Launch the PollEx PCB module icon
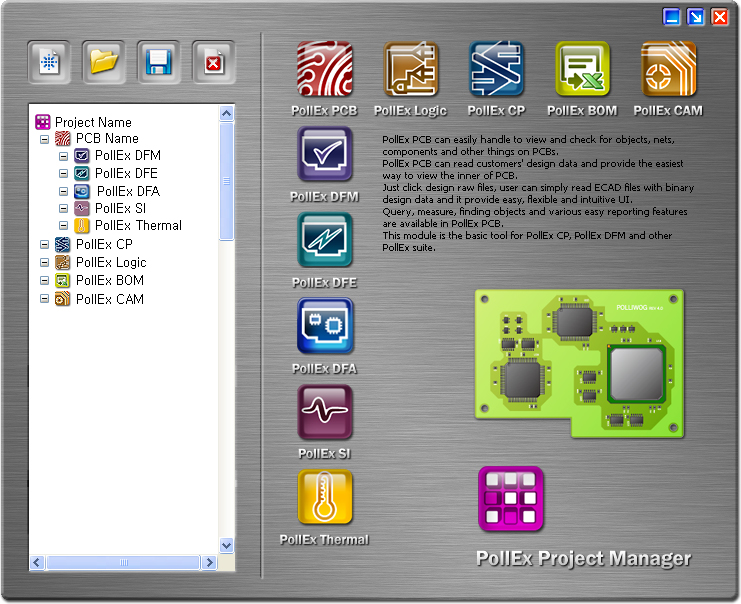 tap(325, 69)
